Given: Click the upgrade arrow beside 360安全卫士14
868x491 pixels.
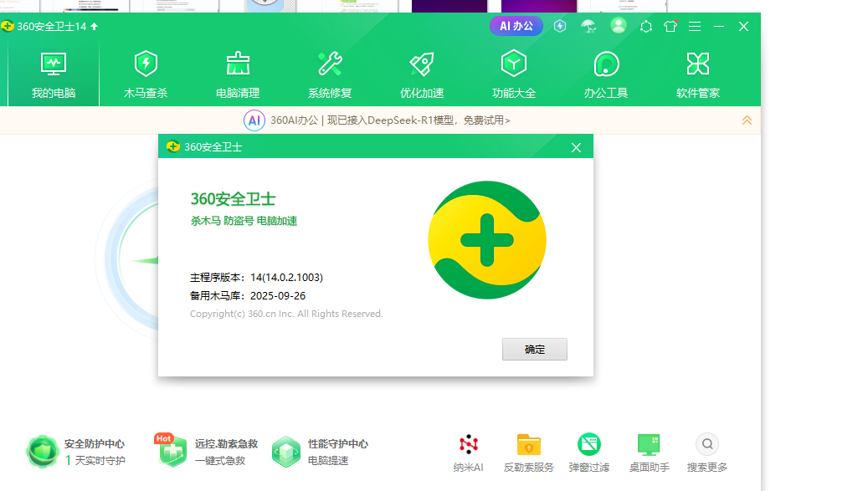Looking at the screenshot, I should (x=94, y=26).
